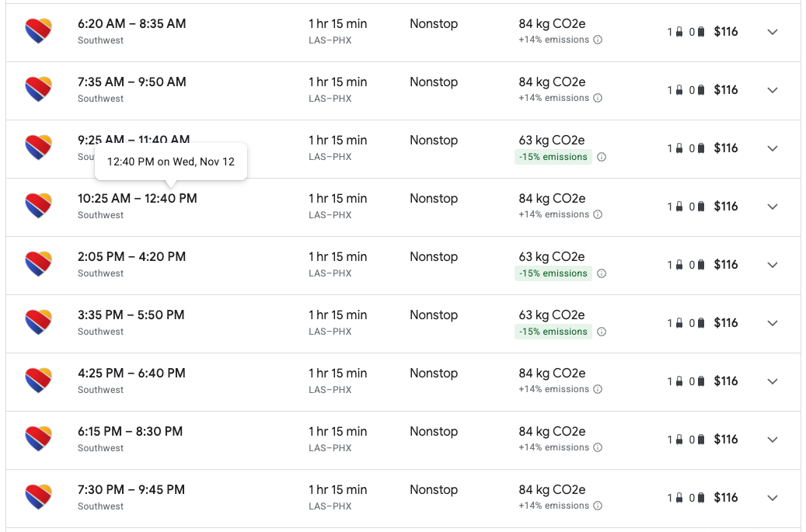The height and width of the screenshot is (532, 806).
Task: Click baggage allowance icons on 6:15 PM flight
Action: click(x=686, y=440)
